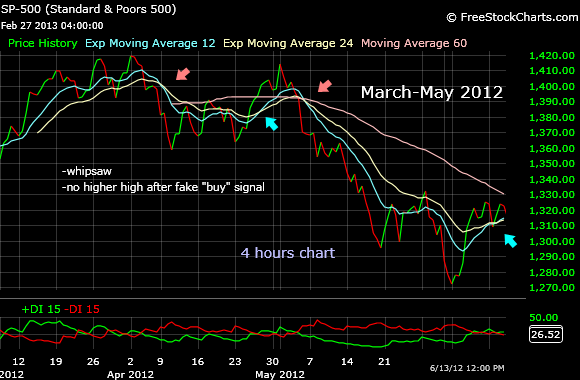This screenshot has height=380, width=580.
Task: Click the 1,350.00 price axis label
Action: pyautogui.click(x=552, y=164)
